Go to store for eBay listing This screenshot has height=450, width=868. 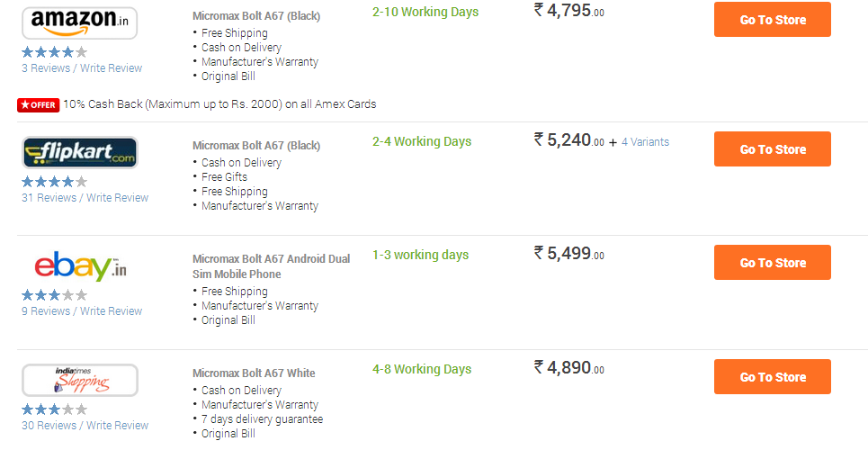click(773, 263)
